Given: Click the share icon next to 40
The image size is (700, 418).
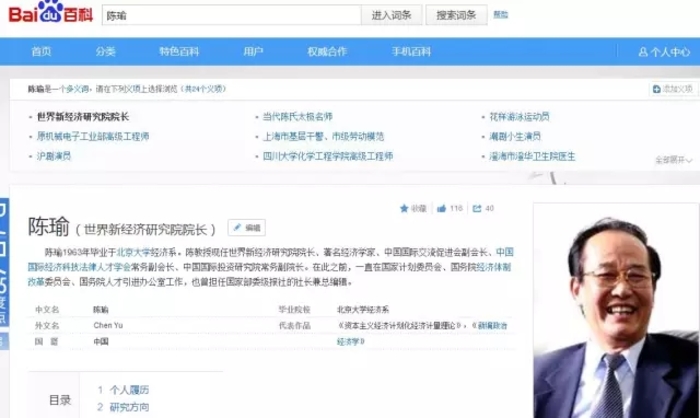Looking at the screenshot, I should click(x=475, y=209).
